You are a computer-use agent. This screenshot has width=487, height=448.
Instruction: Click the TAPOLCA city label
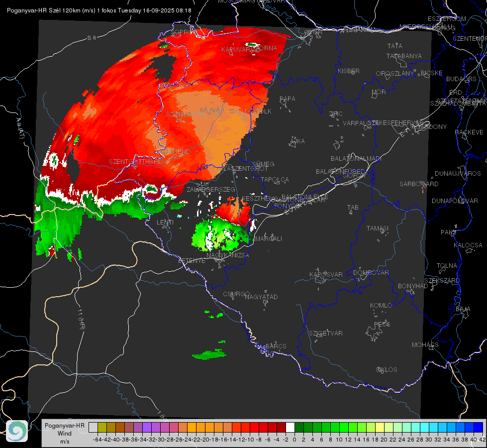click(x=275, y=179)
